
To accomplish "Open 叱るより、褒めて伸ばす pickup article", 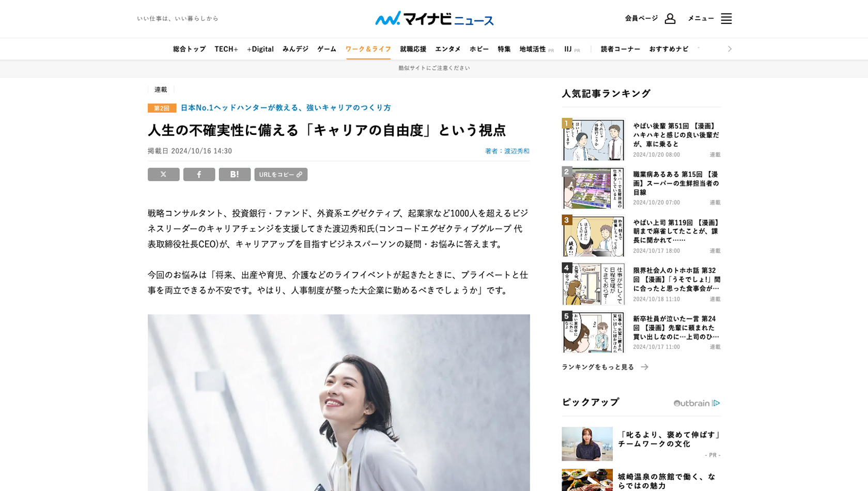I will click(x=669, y=439).
